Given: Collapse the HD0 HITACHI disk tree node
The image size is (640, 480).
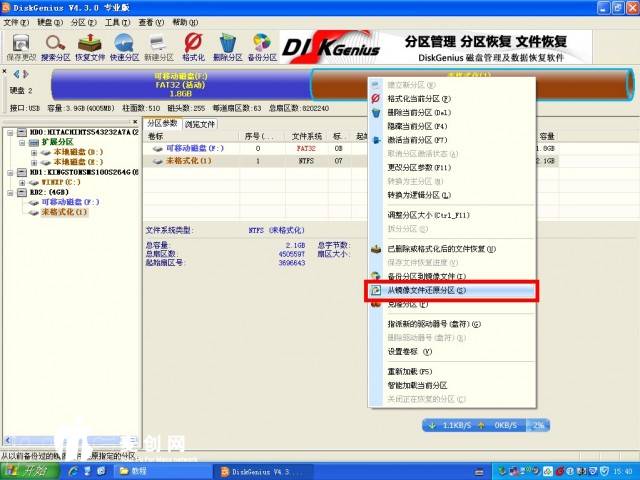Looking at the screenshot, I should 9,132.
